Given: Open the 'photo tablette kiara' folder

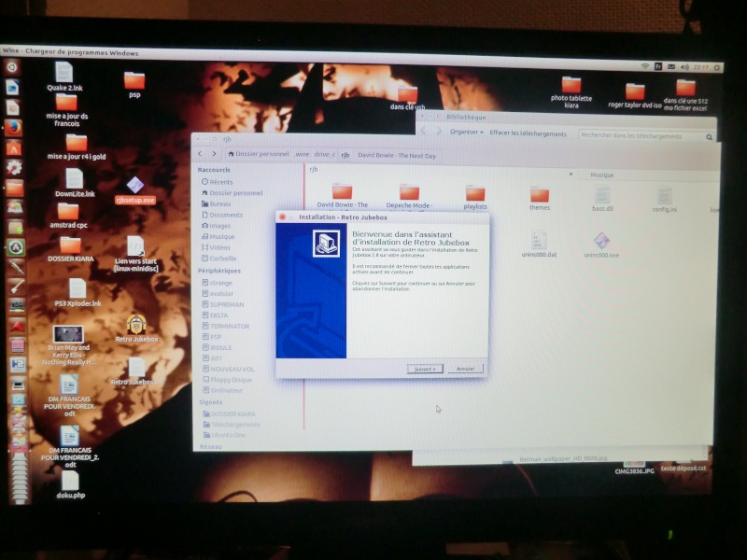Looking at the screenshot, I should pyautogui.click(x=571, y=92).
